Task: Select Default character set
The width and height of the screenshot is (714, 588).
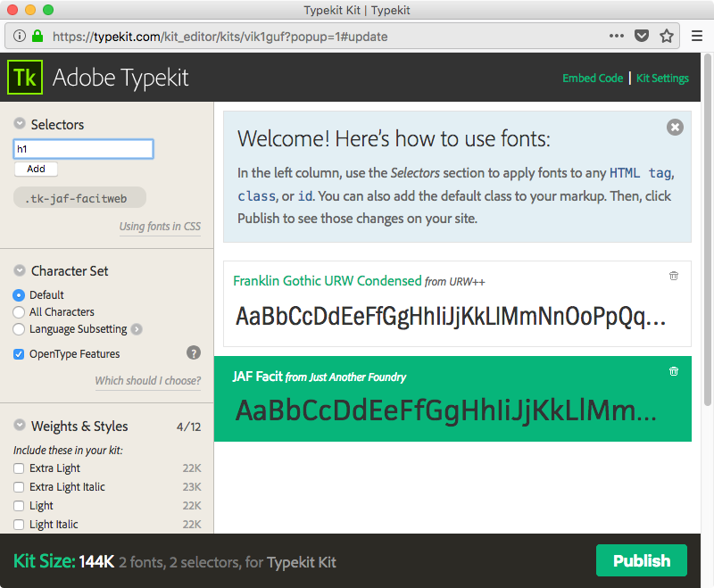Action: coord(19,295)
